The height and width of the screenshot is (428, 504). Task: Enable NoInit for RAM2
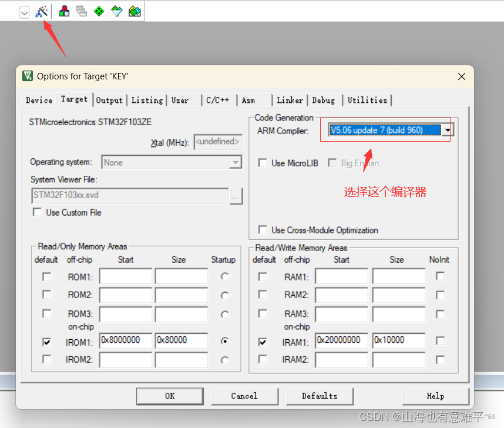(x=441, y=295)
